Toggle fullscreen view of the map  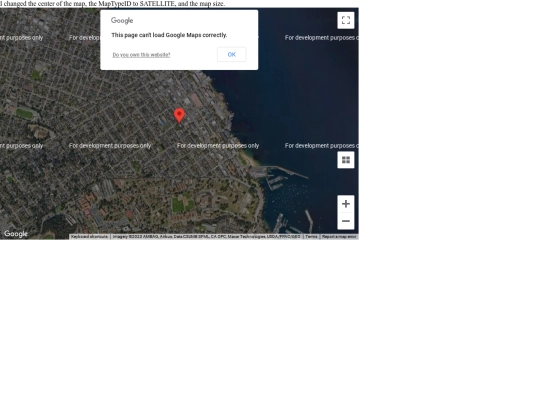tap(346, 20)
